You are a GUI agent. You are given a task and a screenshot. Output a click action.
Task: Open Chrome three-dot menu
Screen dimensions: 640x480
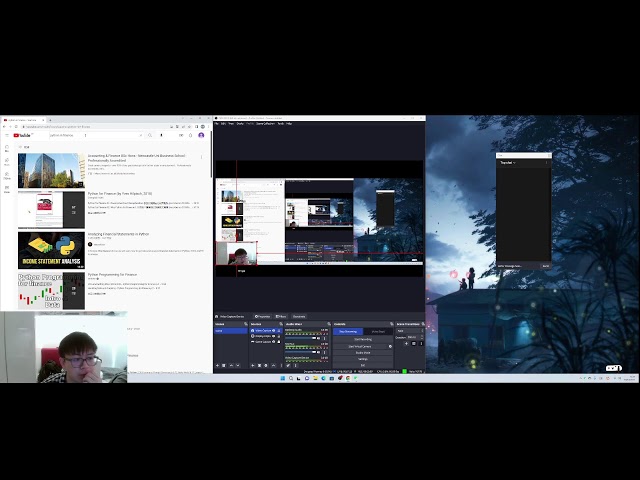(209, 127)
